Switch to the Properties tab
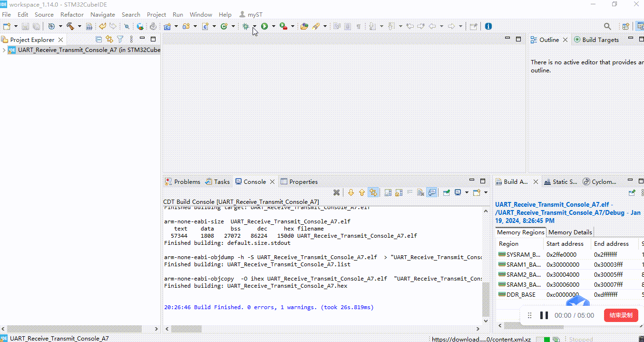This screenshot has height=342, width=644. point(299,181)
